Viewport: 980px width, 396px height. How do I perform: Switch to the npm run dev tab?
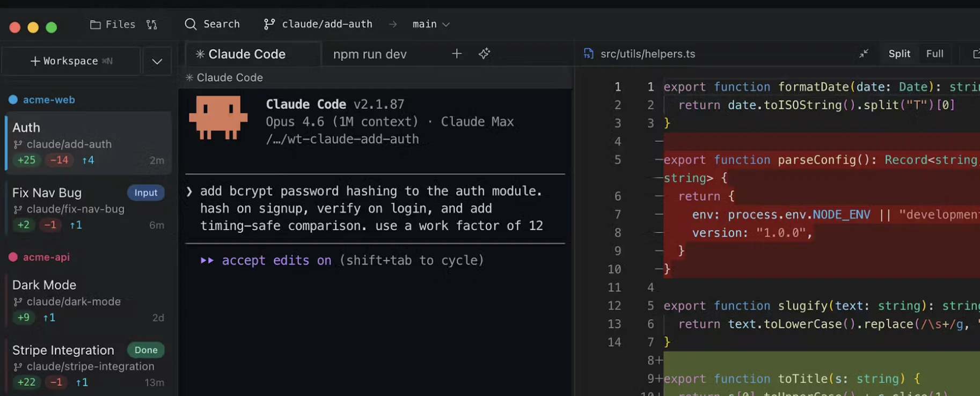370,54
